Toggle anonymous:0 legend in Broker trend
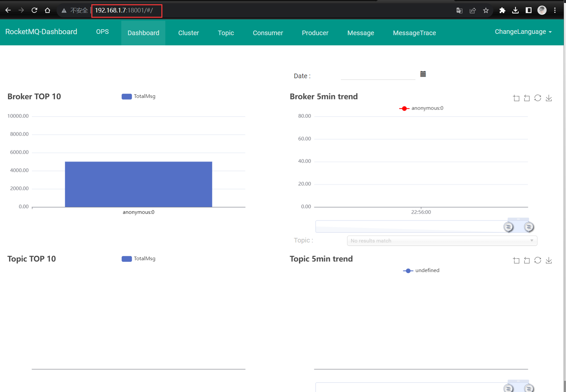This screenshot has height=392, width=566. (421, 108)
